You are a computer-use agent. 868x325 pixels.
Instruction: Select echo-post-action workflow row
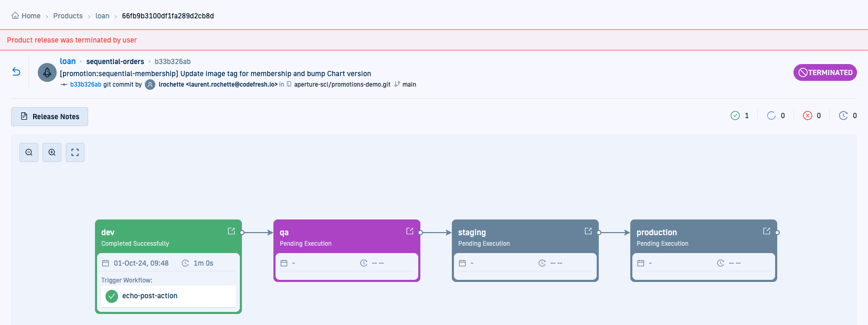(168, 296)
